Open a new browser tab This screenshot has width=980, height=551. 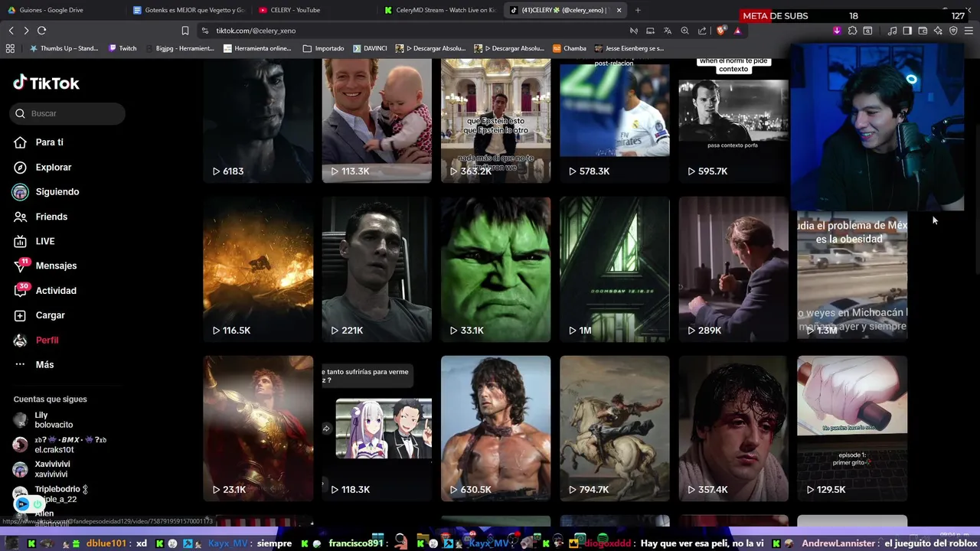tap(638, 10)
